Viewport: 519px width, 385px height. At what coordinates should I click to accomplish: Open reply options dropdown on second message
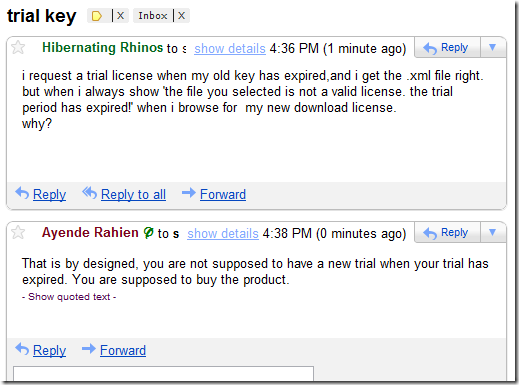[493, 232]
